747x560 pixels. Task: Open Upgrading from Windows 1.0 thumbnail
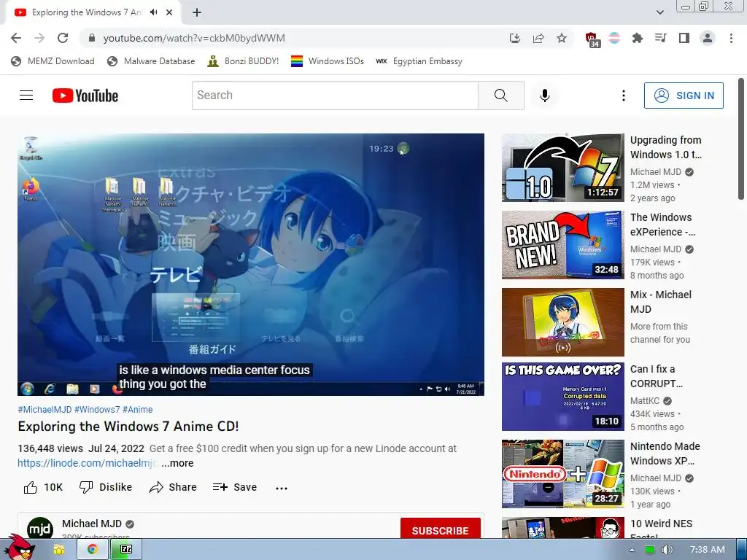coord(562,168)
